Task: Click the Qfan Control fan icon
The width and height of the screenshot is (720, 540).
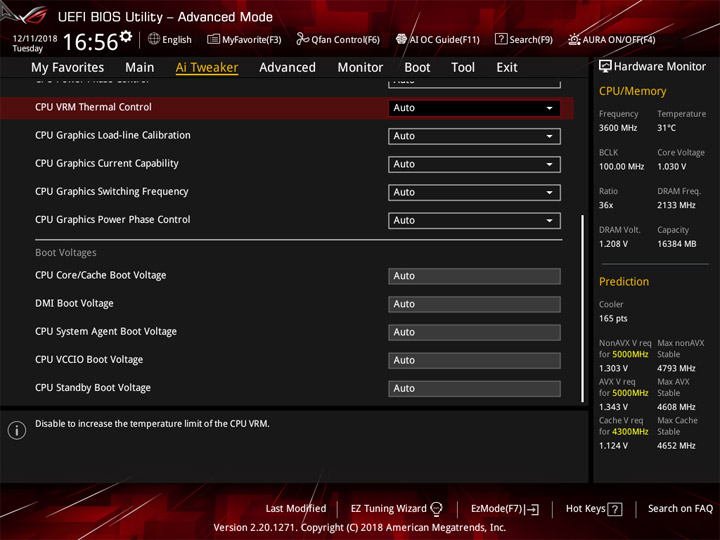Action: tap(302, 39)
